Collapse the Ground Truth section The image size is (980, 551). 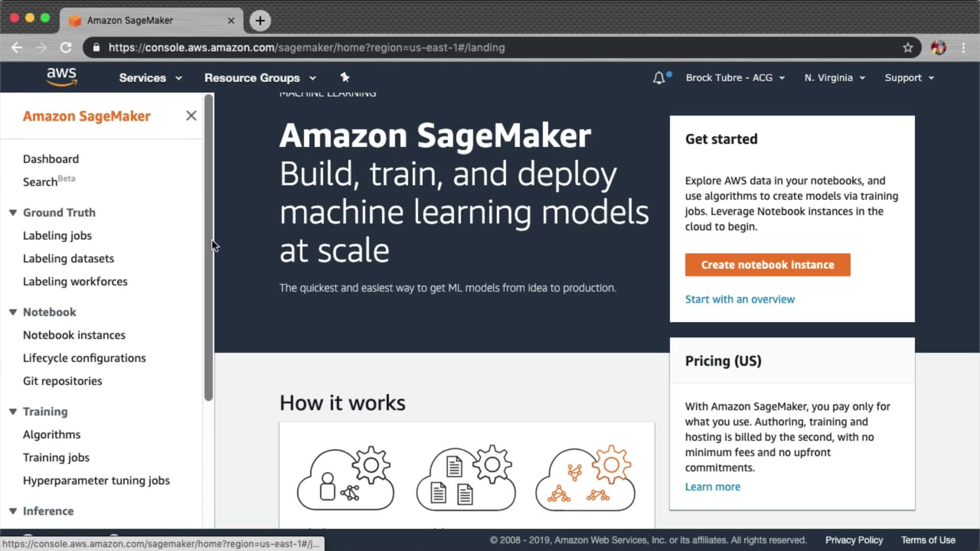click(13, 213)
